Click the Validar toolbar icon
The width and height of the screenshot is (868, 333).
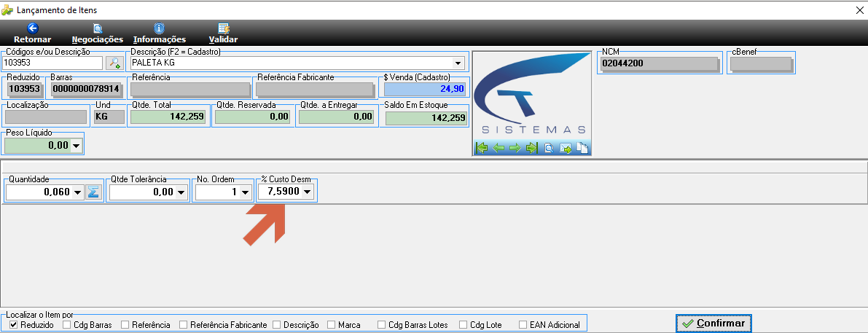click(224, 28)
